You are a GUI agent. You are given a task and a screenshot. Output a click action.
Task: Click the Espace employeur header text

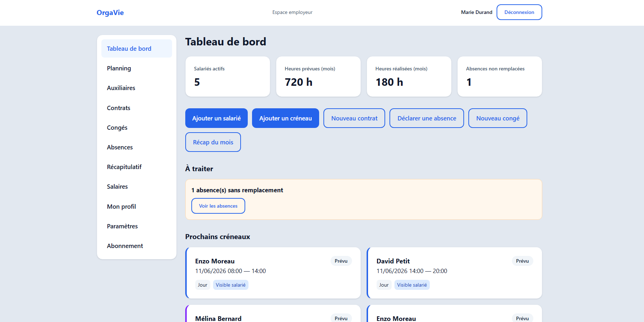pyautogui.click(x=292, y=12)
